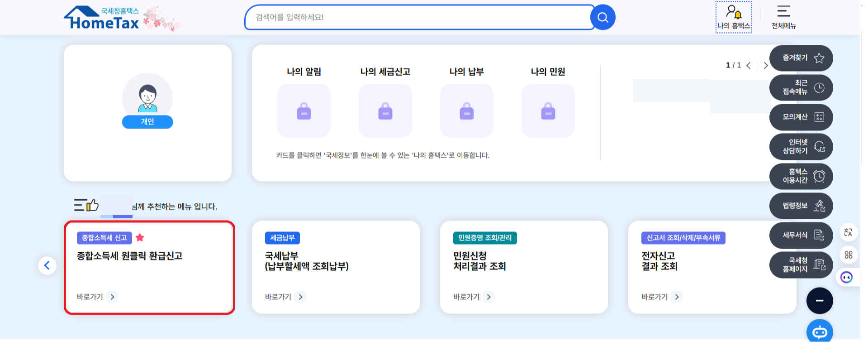Open 세무서식 document button
Screen dimensions: 868x351
pos(801,235)
